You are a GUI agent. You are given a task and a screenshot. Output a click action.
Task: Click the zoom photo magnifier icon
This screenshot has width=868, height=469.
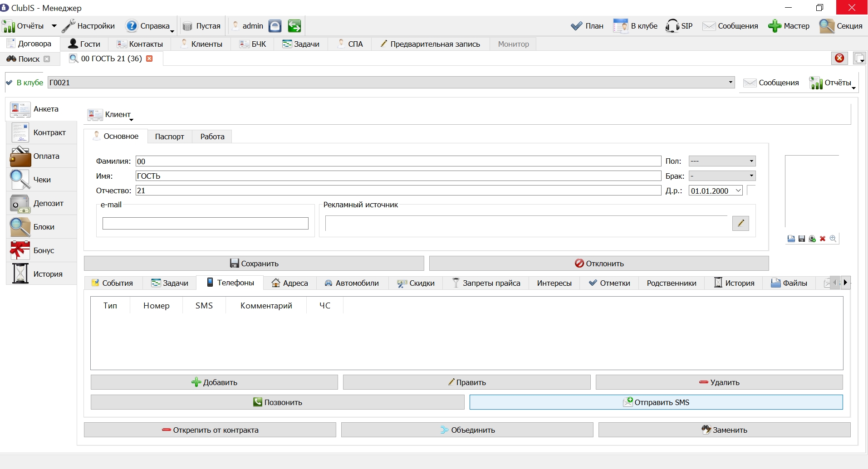833,239
